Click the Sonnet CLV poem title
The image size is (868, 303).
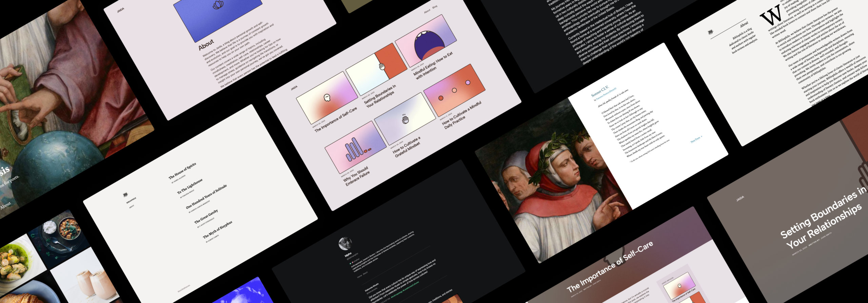pyautogui.click(x=600, y=91)
